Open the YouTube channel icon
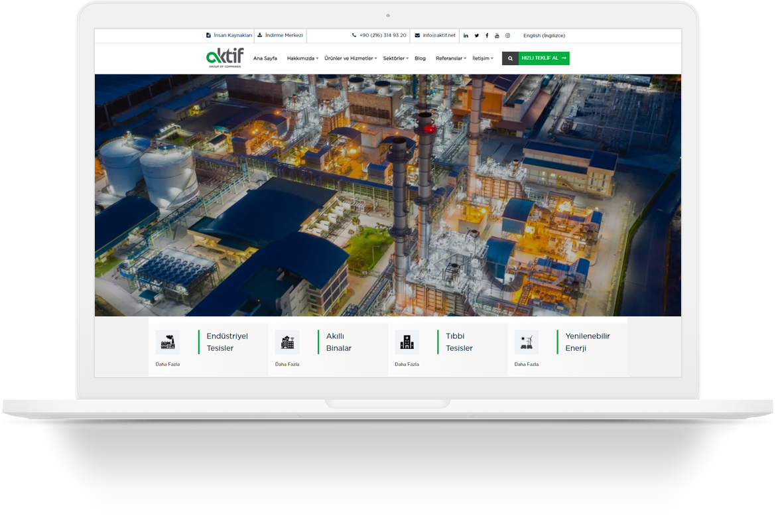The image size is (776, 532). (x=497, y=36)
